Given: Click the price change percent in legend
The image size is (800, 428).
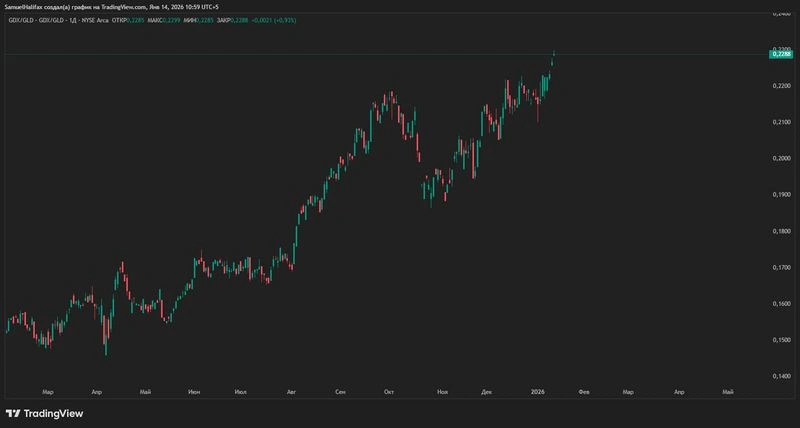Looking at the screenshot, I should pos(286,20).
